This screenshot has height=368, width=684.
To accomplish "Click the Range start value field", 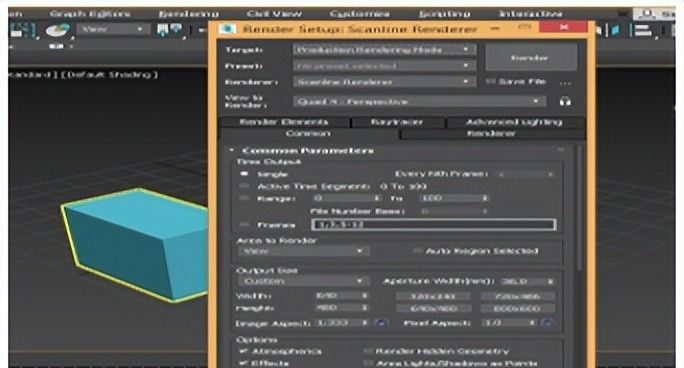I will 342,198.
